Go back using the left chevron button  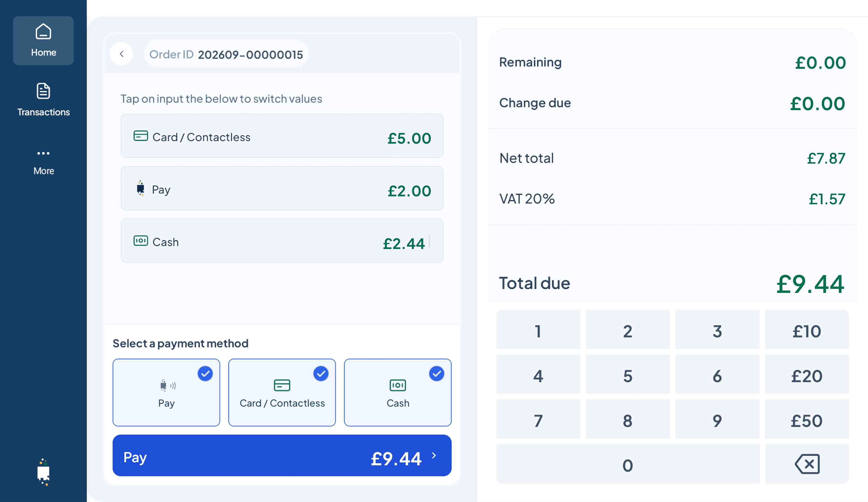122,54
